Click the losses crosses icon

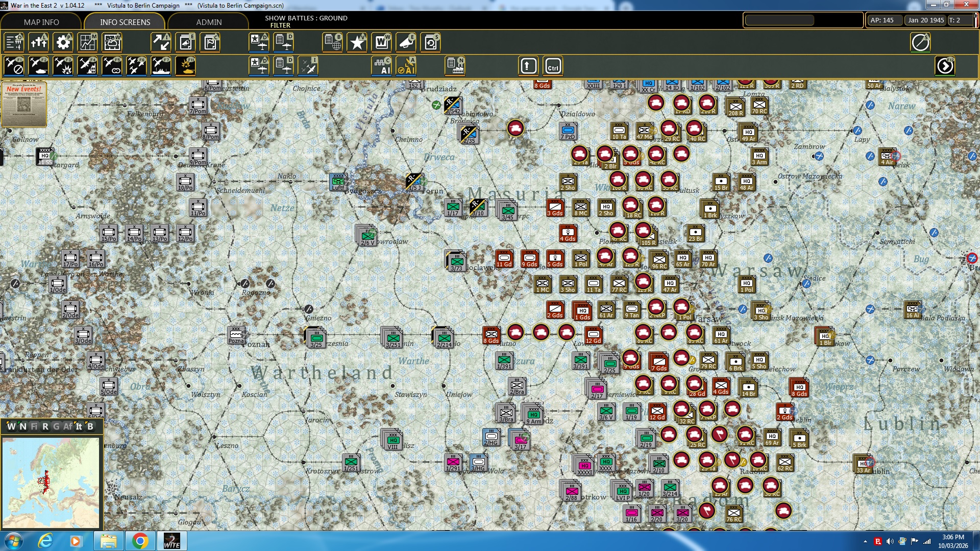[x=39, y=42]
